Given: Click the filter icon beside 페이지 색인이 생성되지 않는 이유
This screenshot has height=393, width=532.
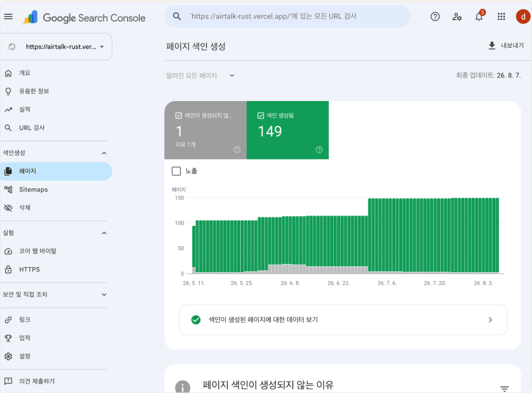Looking at the screenshot, I should click(505, 389).
